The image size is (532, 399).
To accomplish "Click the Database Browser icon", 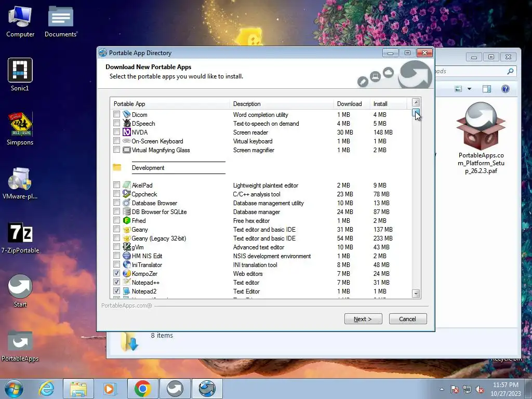I will [127, 203].
